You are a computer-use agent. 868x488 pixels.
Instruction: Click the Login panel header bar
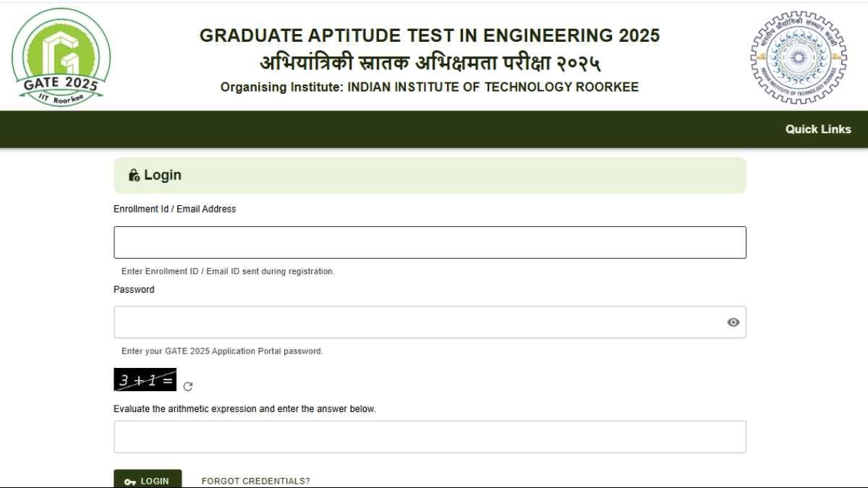(430, 174)
